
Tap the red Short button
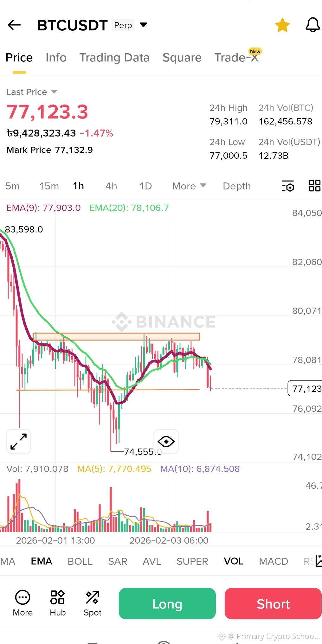(273, 603)
